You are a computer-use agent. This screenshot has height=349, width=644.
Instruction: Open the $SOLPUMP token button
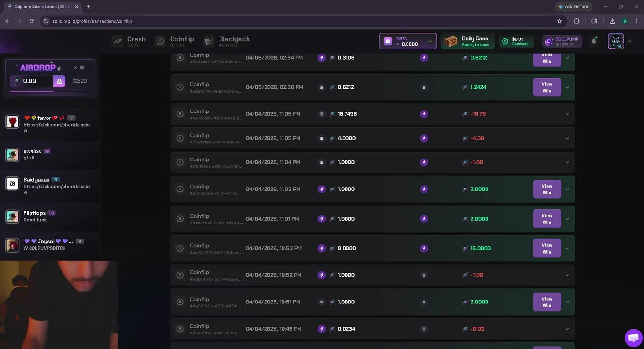(562, 41)
